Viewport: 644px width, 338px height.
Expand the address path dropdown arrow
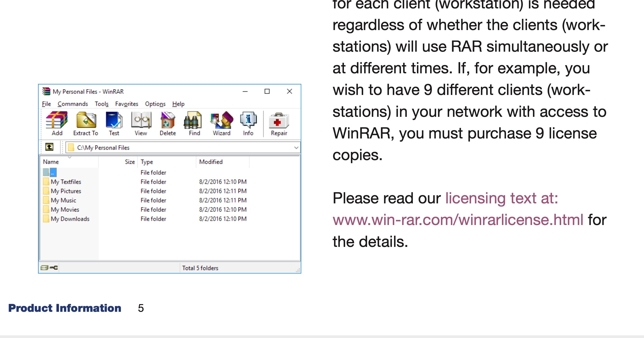[x=296, y=148]
